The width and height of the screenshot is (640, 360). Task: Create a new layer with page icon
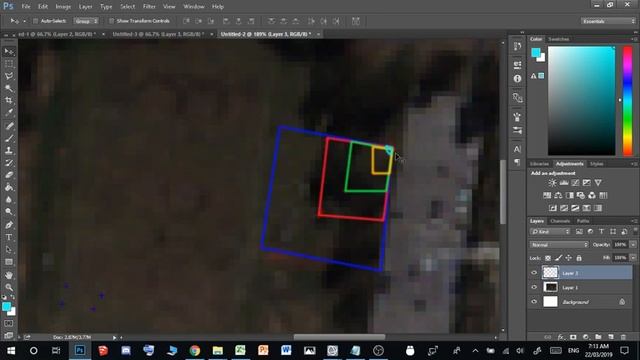point(611,337)
